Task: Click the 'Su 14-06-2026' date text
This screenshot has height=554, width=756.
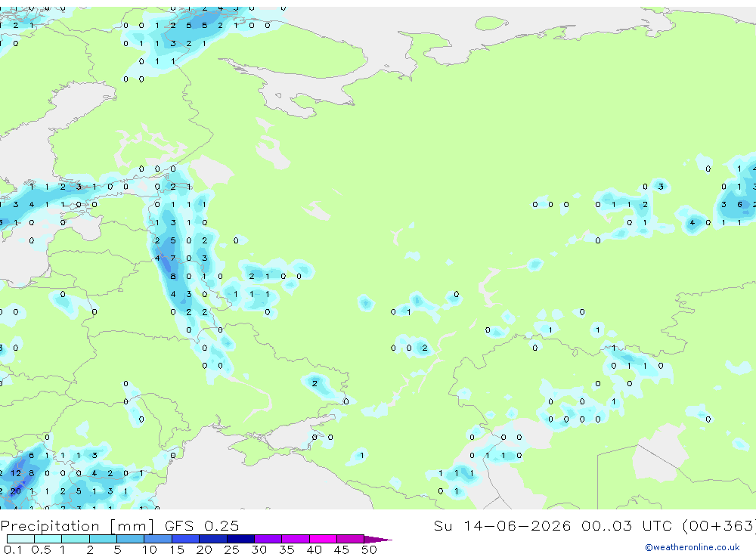Action: [x=503, y=525]
